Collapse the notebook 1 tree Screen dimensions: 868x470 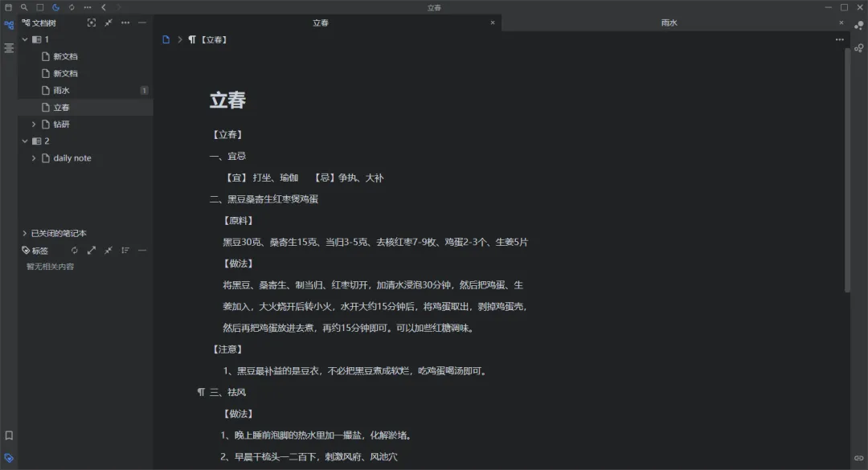coord(25,39)
